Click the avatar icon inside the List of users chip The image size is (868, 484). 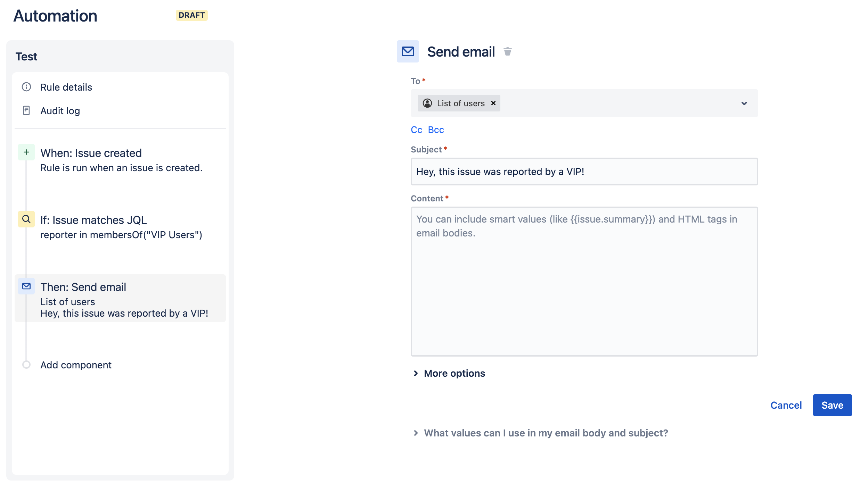click(x=427, y=103)
